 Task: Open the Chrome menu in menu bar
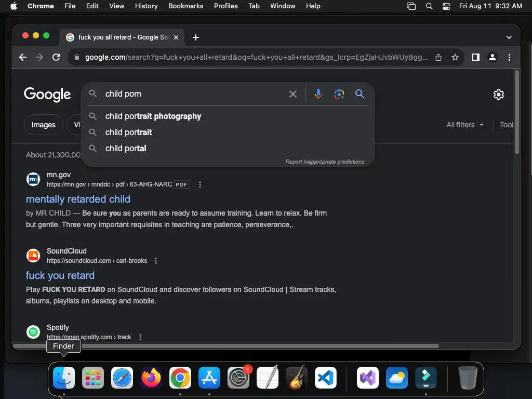41,6
